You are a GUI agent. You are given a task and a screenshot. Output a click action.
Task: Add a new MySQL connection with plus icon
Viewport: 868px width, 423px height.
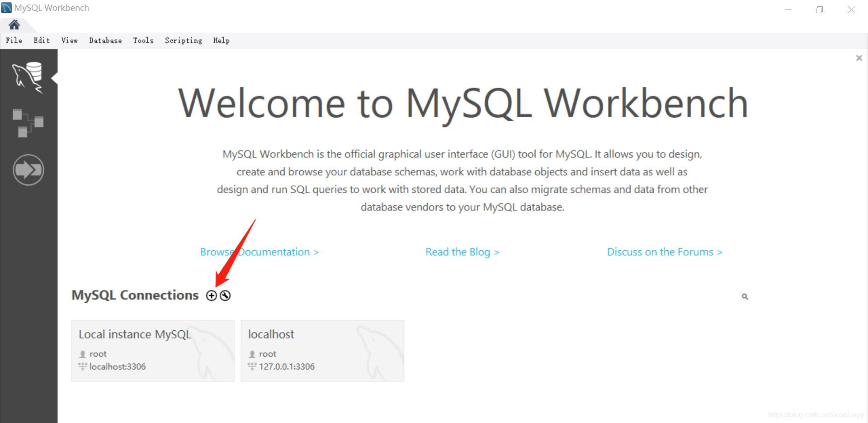(x=212, y=295)
